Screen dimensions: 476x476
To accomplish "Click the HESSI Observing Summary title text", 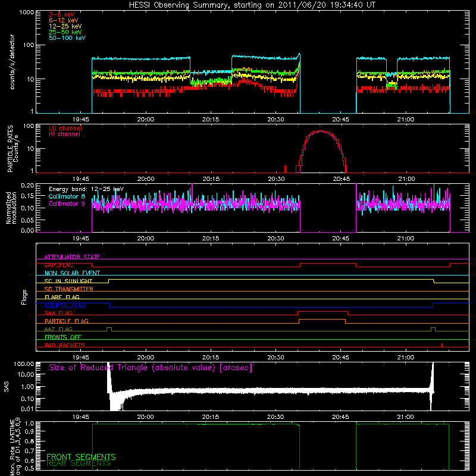I will (252, 5).
